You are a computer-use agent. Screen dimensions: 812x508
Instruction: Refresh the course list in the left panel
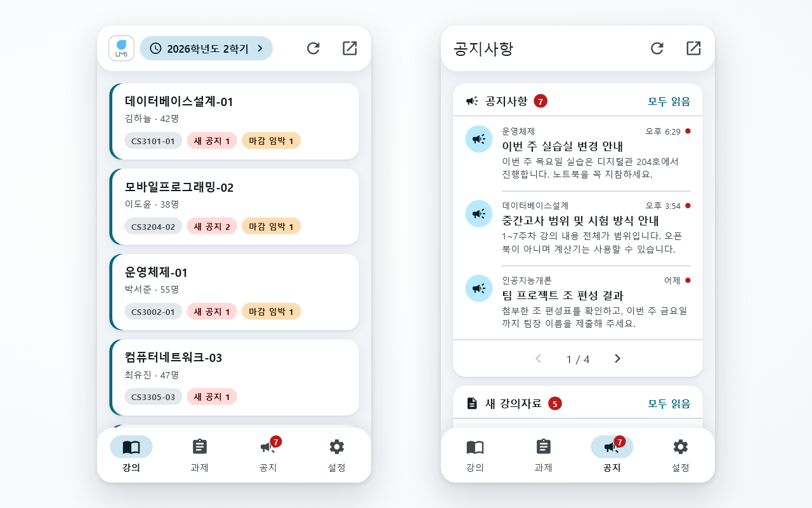coord(313,48)
